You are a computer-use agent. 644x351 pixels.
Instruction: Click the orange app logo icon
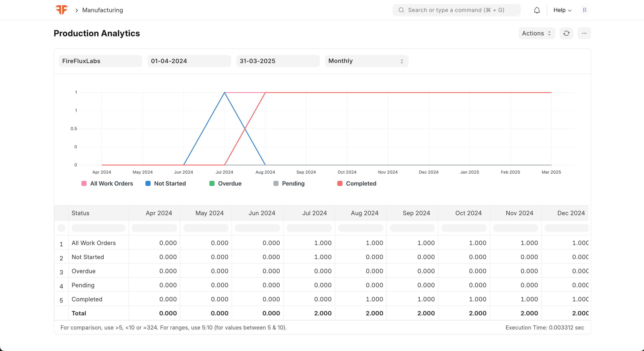[61, 10]
